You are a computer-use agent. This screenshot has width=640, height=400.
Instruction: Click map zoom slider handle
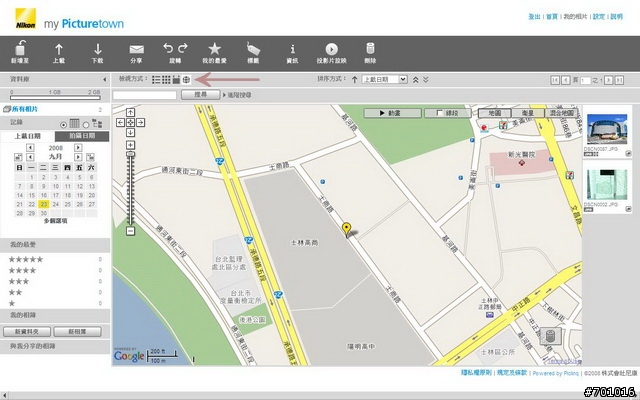tap(130, 154)
